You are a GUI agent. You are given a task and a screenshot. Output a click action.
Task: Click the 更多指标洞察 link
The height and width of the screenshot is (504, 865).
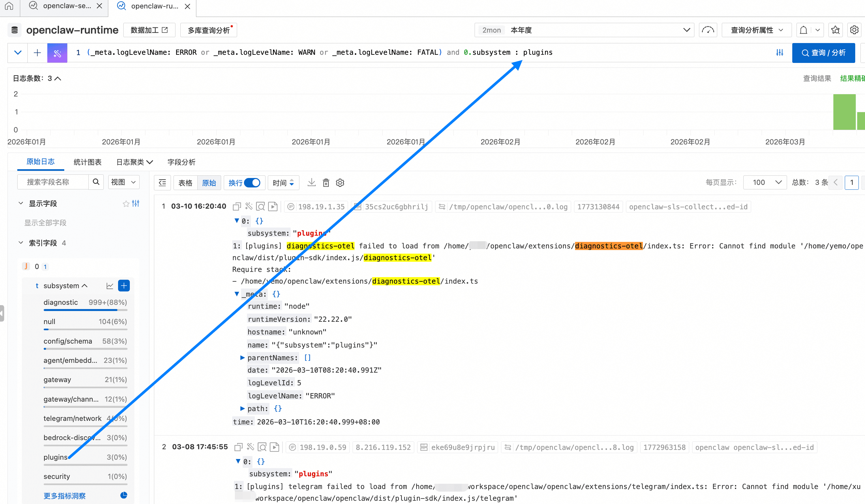(x=65, y=496)
